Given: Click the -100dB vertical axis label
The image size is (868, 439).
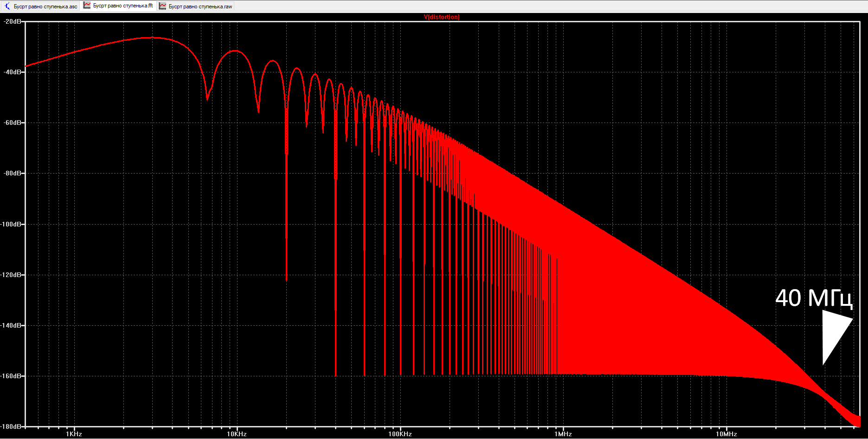Looking at the screenshot, I should [x=11, y=224].
